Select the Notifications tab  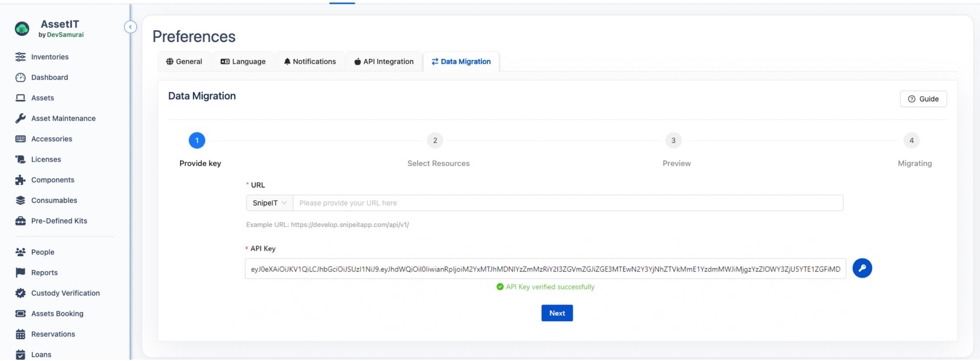(310, 62)
